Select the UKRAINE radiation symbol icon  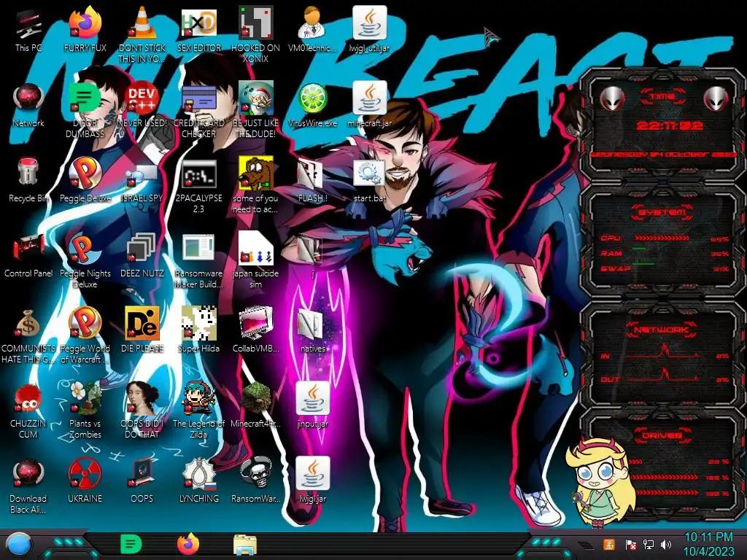(85, 474)
